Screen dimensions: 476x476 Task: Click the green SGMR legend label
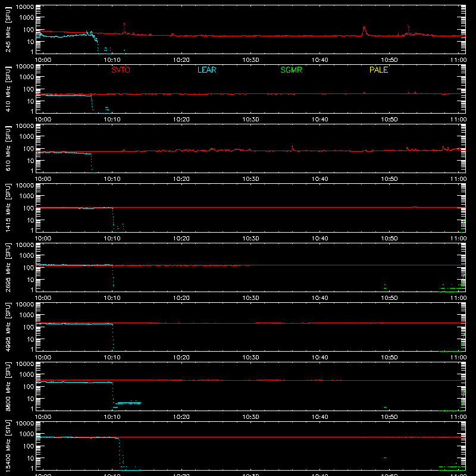coord(291,70)
